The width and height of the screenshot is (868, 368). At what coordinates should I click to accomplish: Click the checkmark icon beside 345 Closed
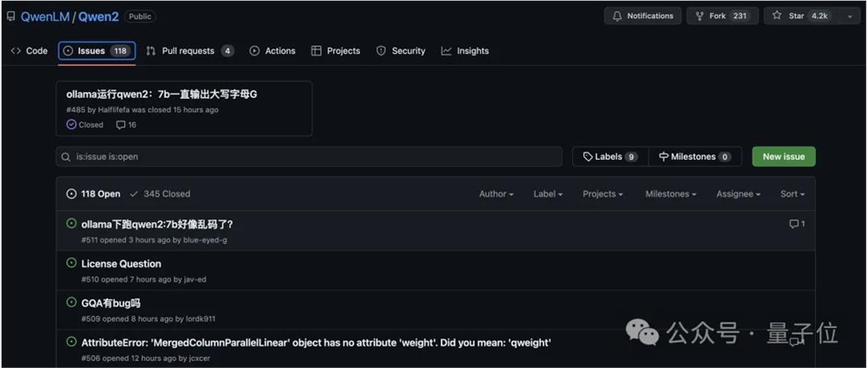[x=134, y=194]
